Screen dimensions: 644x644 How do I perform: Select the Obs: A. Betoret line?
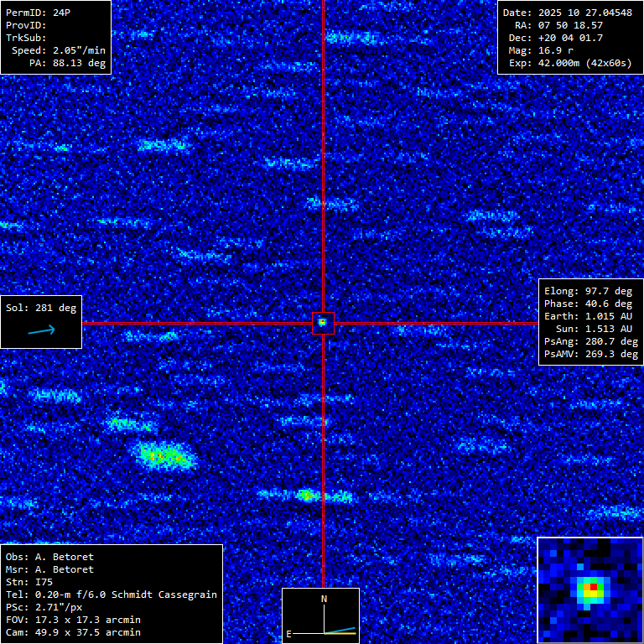point(49,557)
